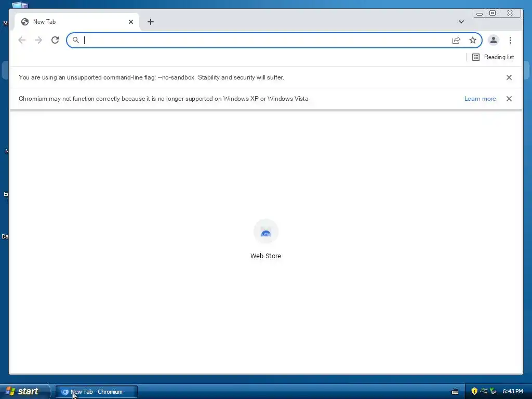532x399 pixels.
Task: Close the New Tab tab
Action: click(130, 22)
